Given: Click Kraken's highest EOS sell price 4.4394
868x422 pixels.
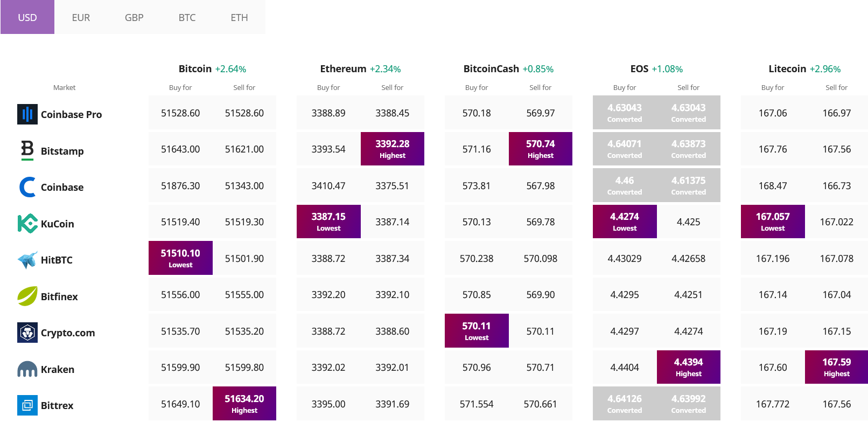Looking at the screenshot, I should coord(689,367).
